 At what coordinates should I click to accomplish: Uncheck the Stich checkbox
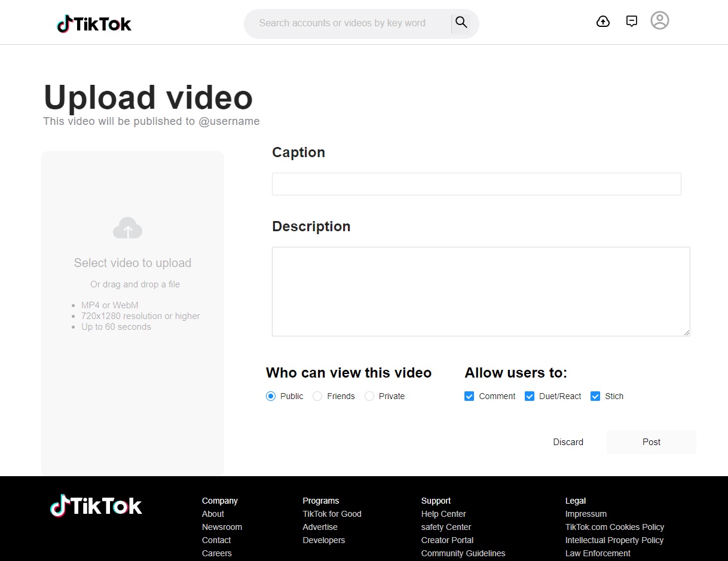pos(595,396)
